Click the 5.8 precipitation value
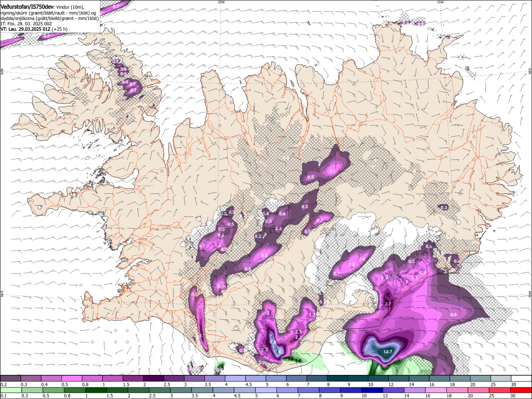Viewport: 532px width, 399px height. pos(273,342)
